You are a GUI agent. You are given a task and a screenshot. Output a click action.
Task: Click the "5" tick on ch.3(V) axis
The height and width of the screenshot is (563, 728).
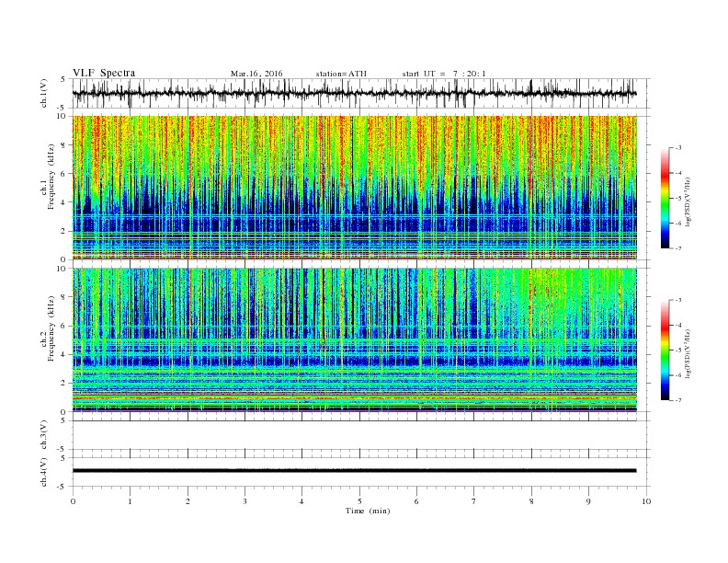tap(63, 420)
